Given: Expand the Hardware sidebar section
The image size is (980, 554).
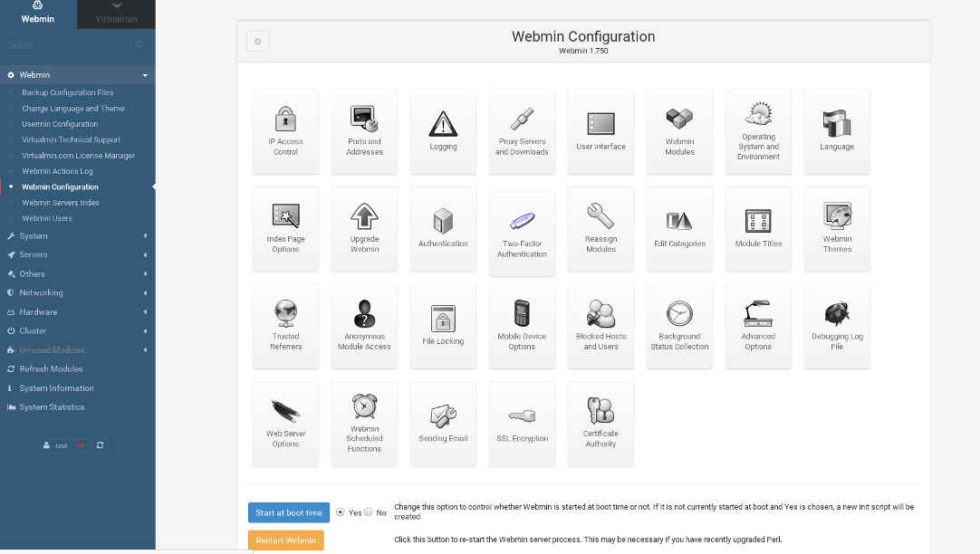Looking at the screenshot, I should (78, 311).
